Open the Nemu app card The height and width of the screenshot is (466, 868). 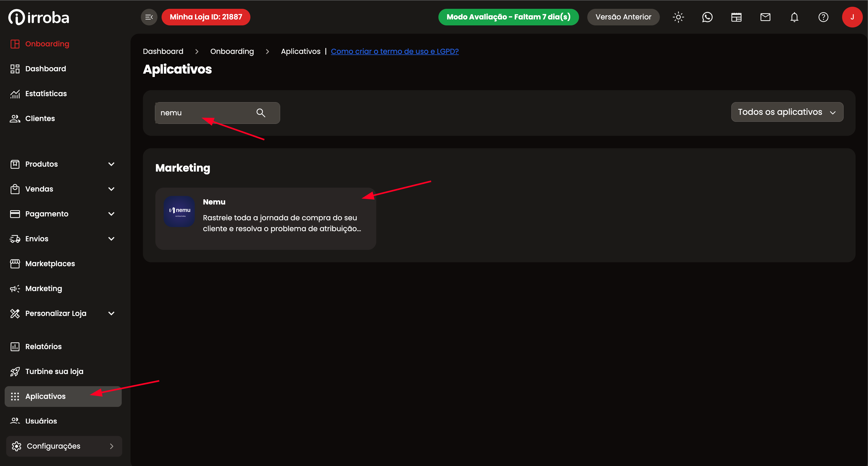point(265,218)
